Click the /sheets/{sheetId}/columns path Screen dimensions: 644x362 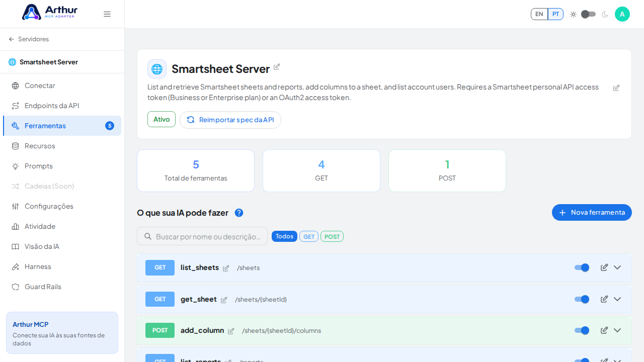click(x=281, y=331)
